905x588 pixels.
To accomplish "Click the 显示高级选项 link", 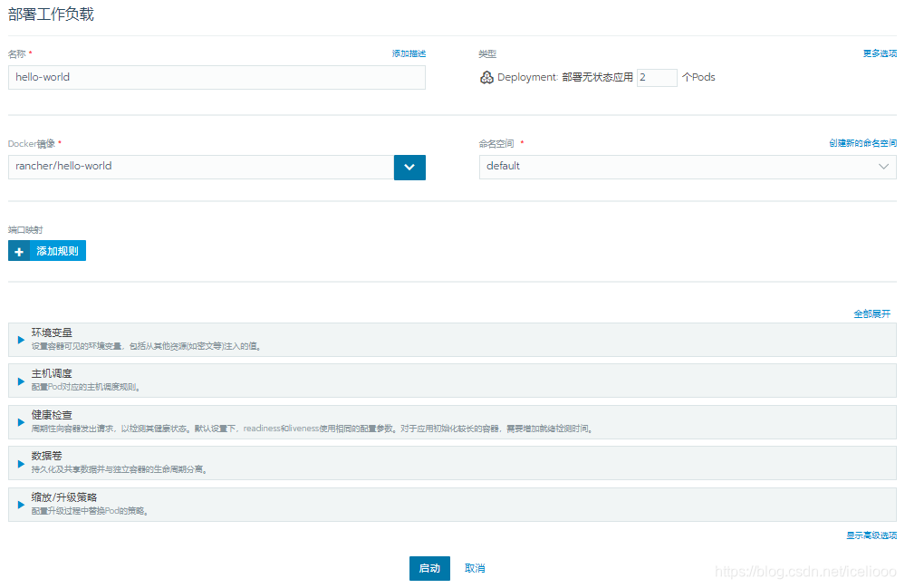I will (x=871, y=535).
